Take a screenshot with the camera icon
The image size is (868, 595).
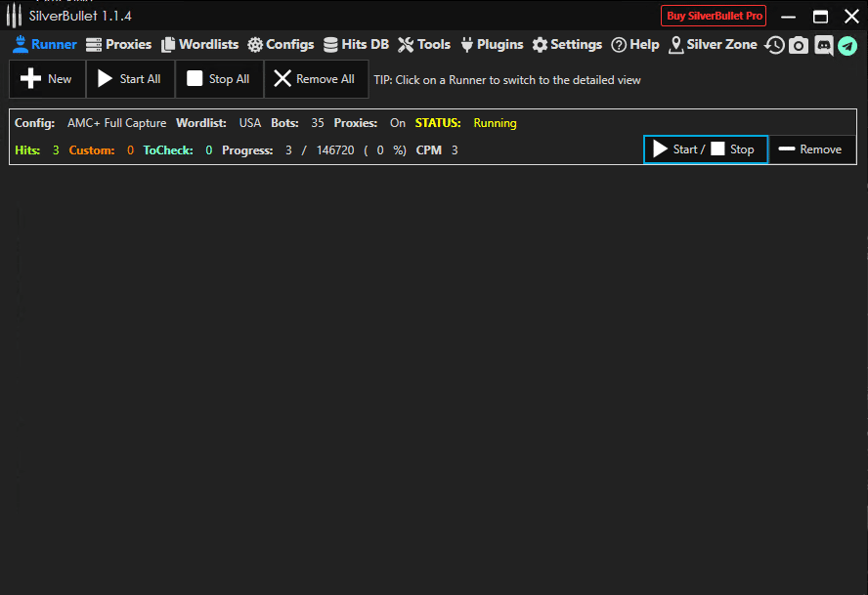point(799,45)
